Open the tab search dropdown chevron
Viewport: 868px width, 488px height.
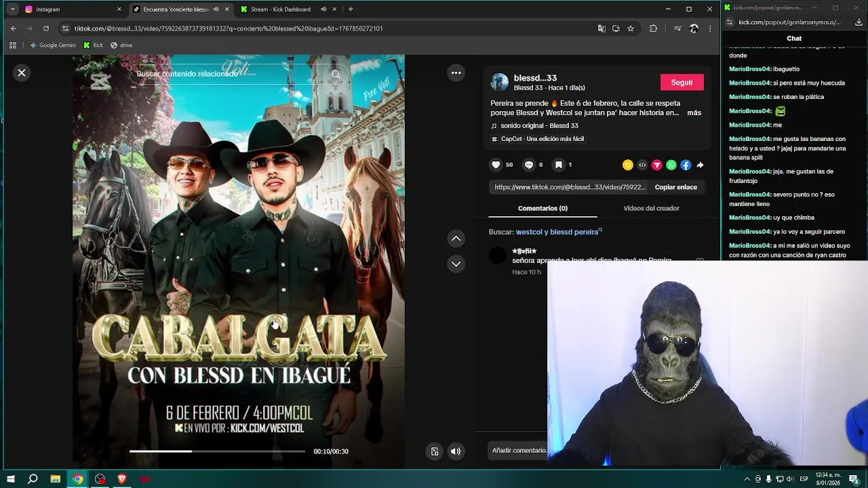coord(12,9)
